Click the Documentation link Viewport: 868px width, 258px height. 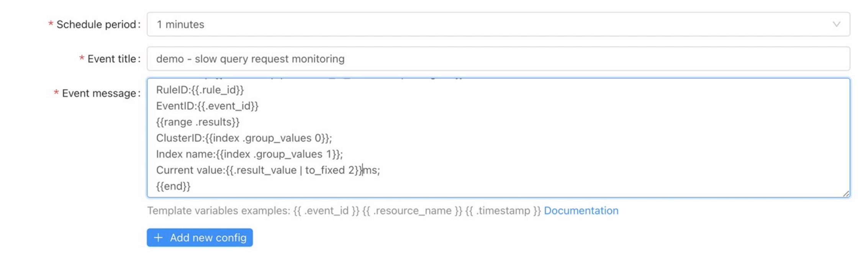click(x=581, y=210)
